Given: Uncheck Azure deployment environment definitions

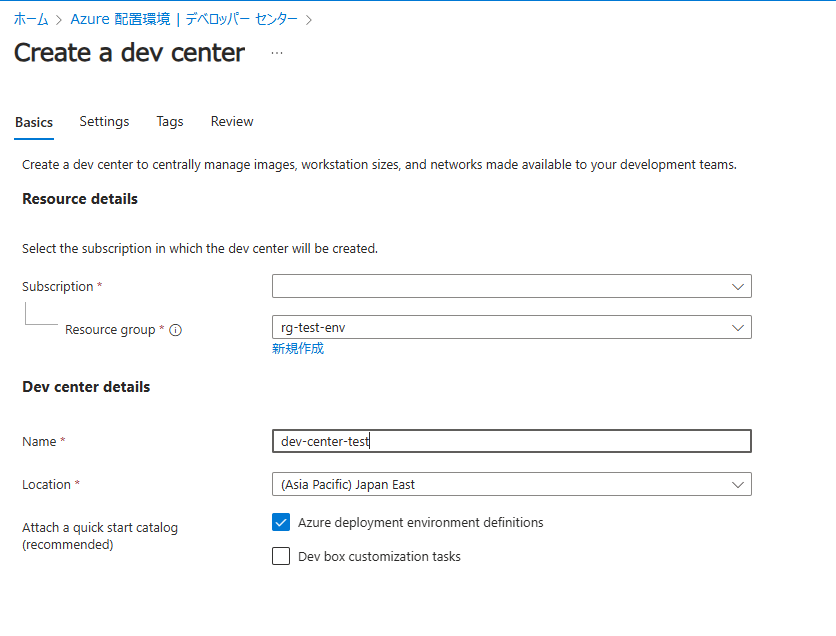Looking at the screenshot, I should [281, 522].
